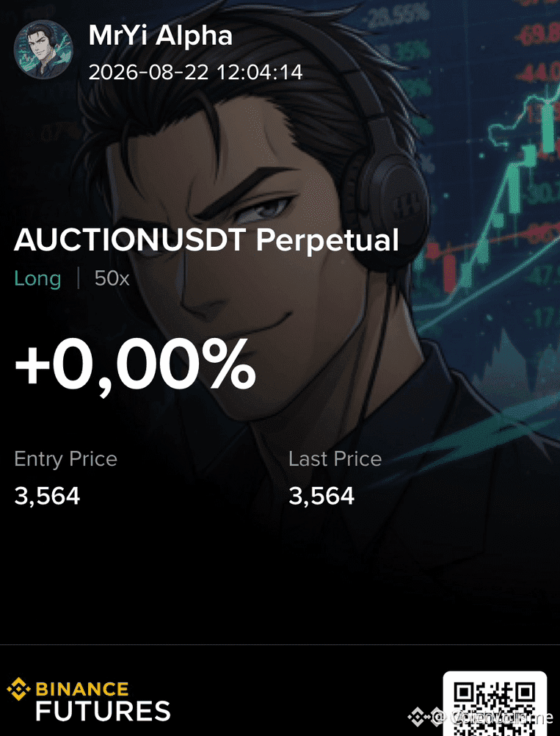Select the Last Price value 3,564
The image size is (560, 736).
tap(321, 496)
